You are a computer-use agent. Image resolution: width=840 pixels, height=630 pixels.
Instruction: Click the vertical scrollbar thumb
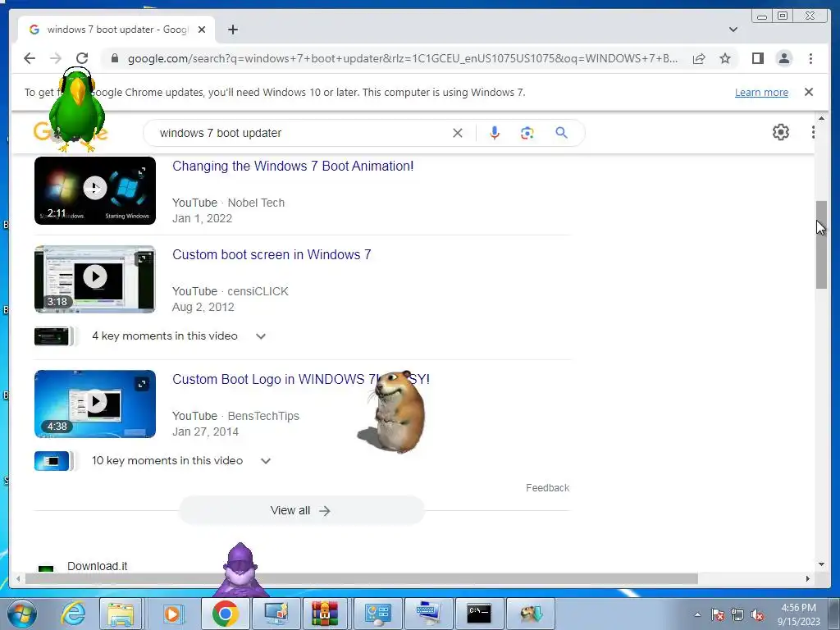[x=821, y=244]
